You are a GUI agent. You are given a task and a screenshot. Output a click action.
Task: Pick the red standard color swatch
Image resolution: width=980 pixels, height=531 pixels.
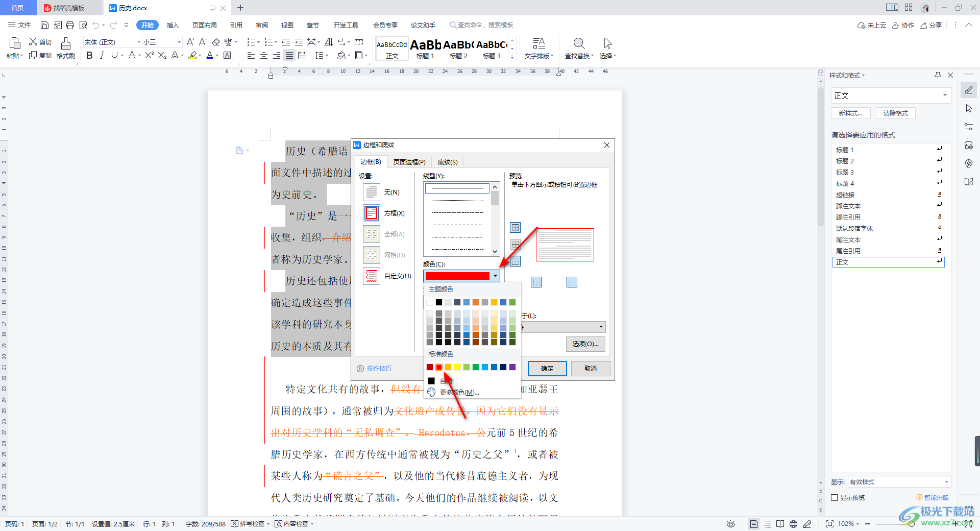[439, 367]
